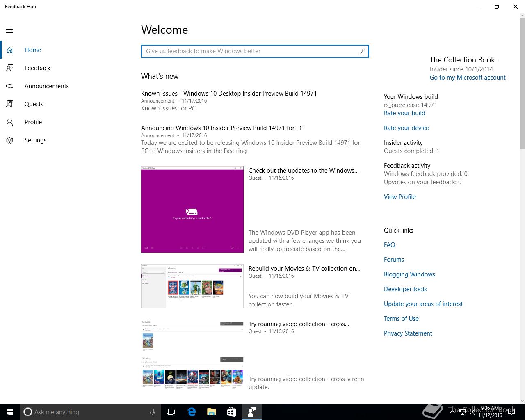Click the volume speaker icon in system tray

pyautogui.click(x=472, y=412)
